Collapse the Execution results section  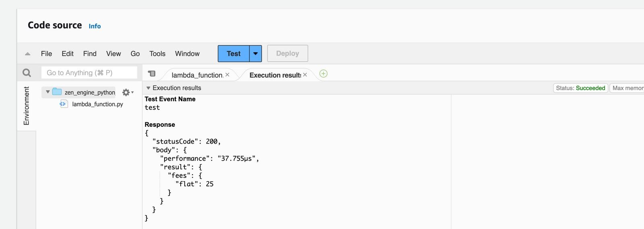148,88
